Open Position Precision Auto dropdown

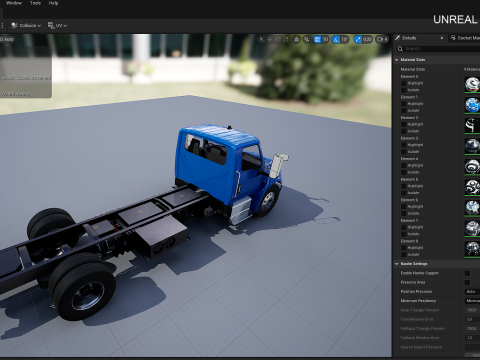pyautogui.click(x=472, y=291)
